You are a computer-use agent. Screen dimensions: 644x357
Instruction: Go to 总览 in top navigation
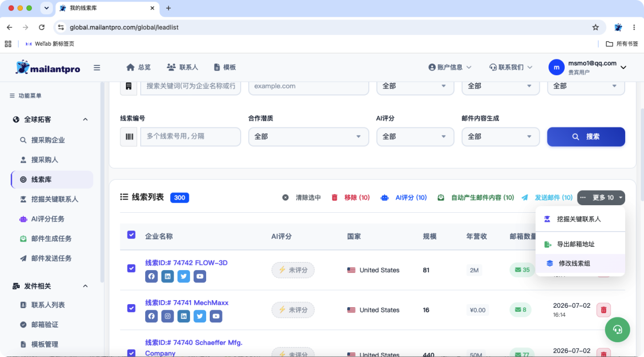(138, 67)
